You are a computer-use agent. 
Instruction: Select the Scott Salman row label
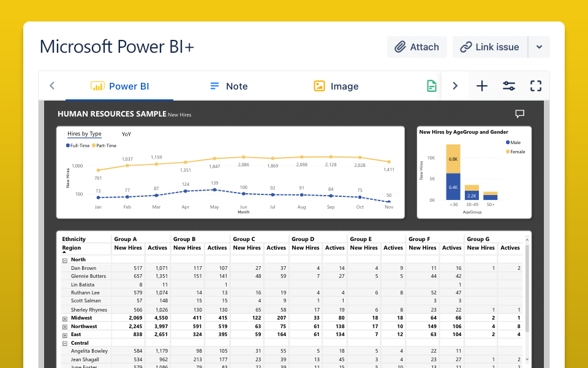[86, 301]
